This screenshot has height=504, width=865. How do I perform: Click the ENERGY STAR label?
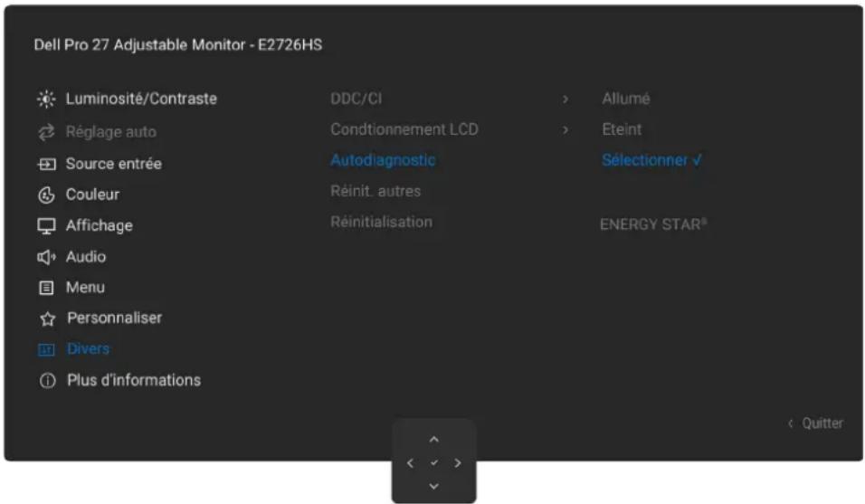click(653, 224)
